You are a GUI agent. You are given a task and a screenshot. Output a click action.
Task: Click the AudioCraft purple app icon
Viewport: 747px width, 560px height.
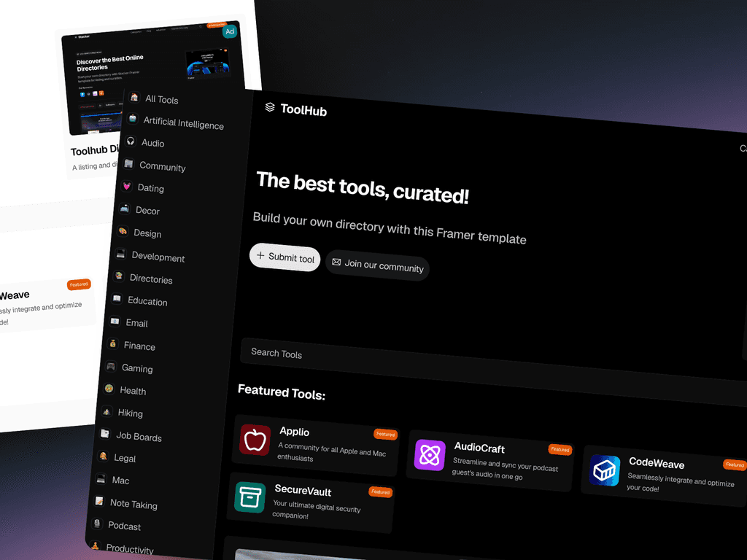coord(430,456)
